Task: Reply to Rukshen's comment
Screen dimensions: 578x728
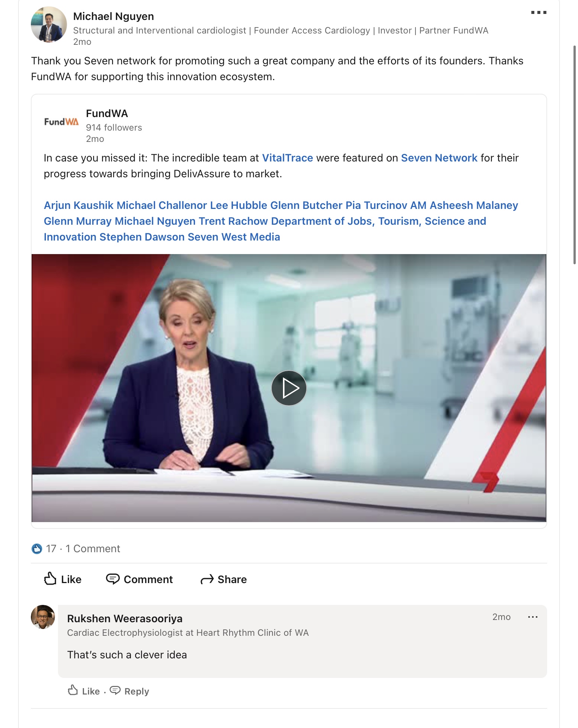Action: pos(130,691)
